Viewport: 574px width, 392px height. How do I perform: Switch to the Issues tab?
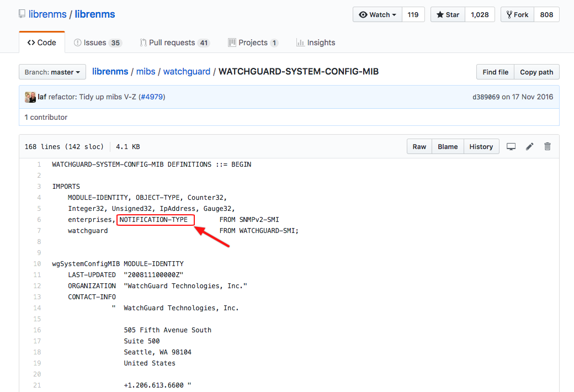pos(98,43)
